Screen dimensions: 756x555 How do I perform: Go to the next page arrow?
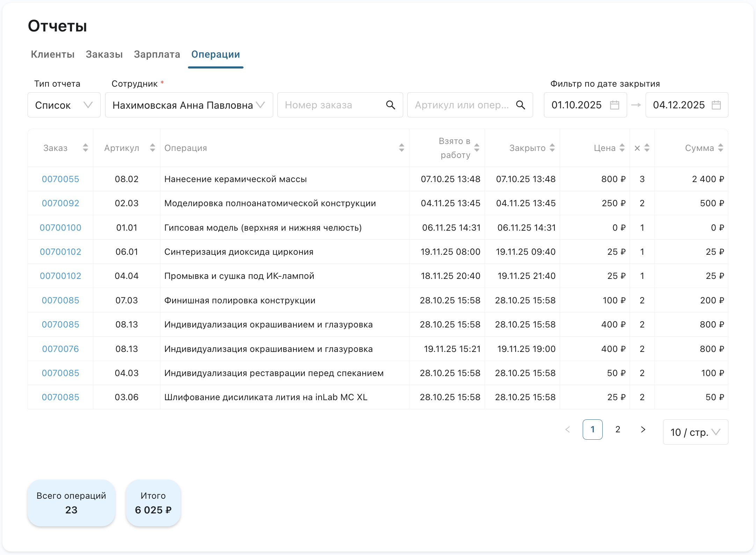point(643,430)
